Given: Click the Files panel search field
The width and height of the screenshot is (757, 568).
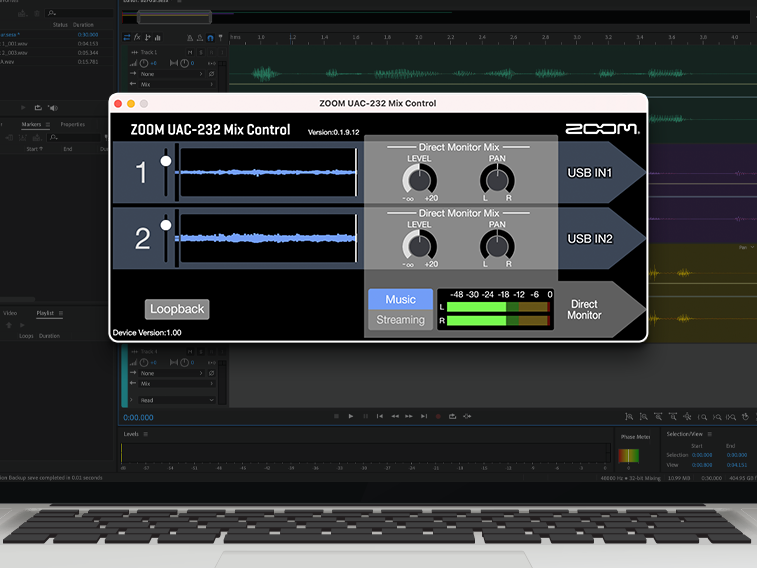Looking at the screenshot, I should pos(79,13).
